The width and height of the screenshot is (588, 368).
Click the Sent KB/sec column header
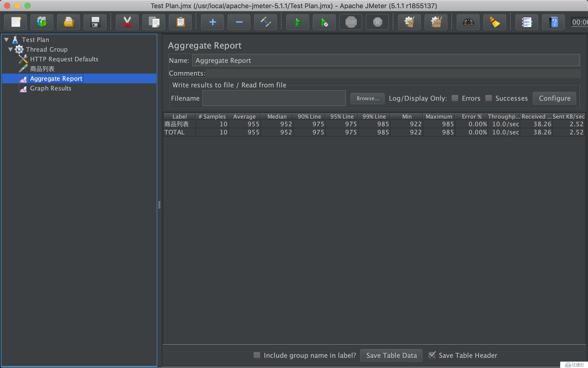569,117
